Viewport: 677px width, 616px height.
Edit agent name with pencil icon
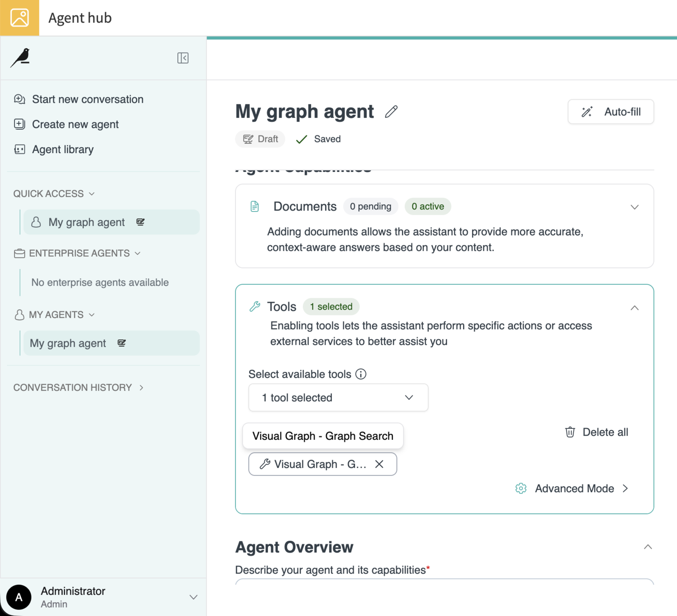[x=391, y=112]
